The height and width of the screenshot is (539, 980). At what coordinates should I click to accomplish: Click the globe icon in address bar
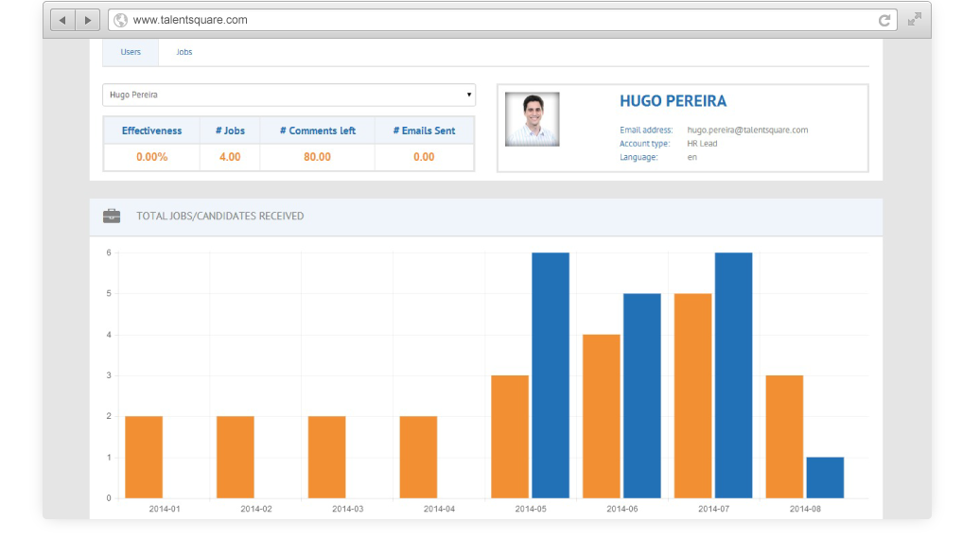120,20
